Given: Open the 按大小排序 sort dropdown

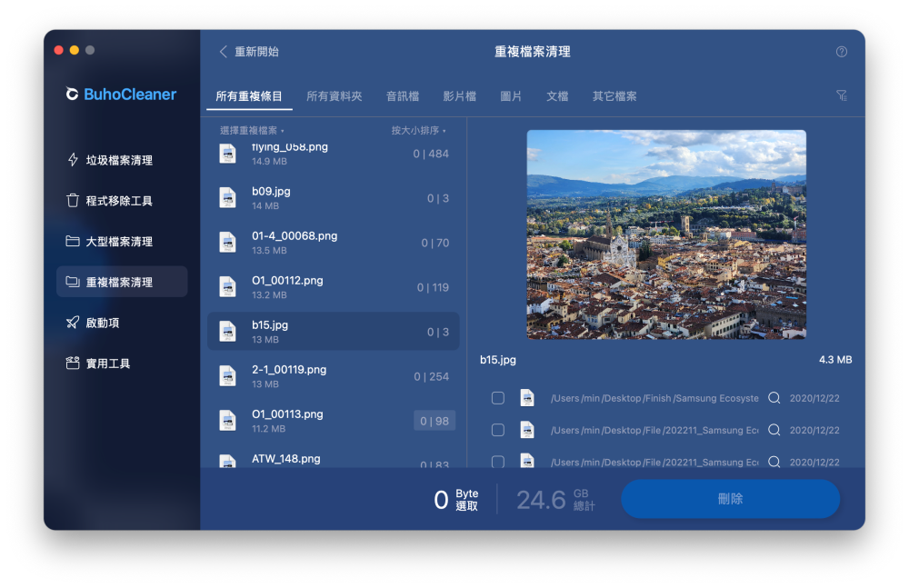Looking at the screenshot, I should [x=418, y=131].
